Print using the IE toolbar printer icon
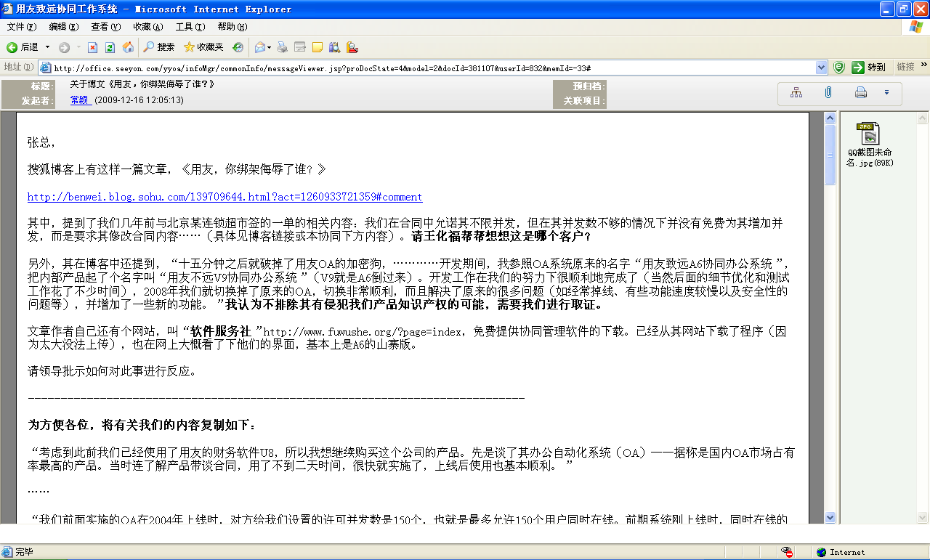 [283, 47]
